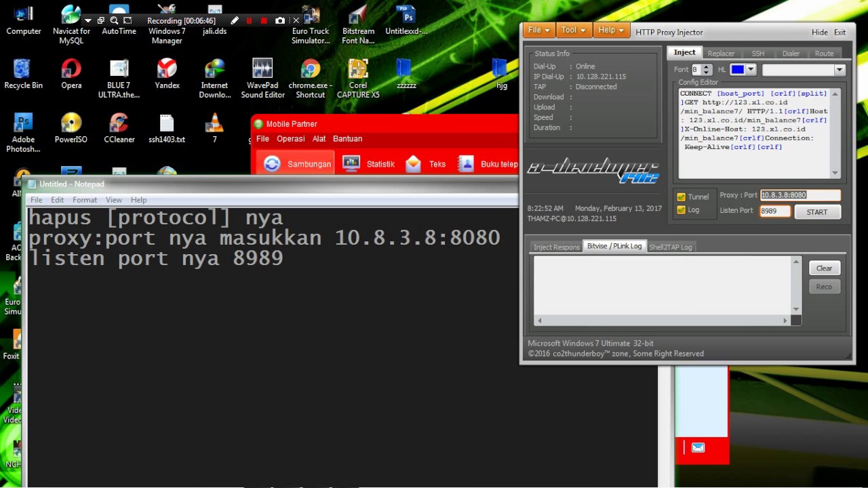This screenshot has height=488, width=868.
Task: Click the envelope icon in the red panel
Action: pos(698,447)
